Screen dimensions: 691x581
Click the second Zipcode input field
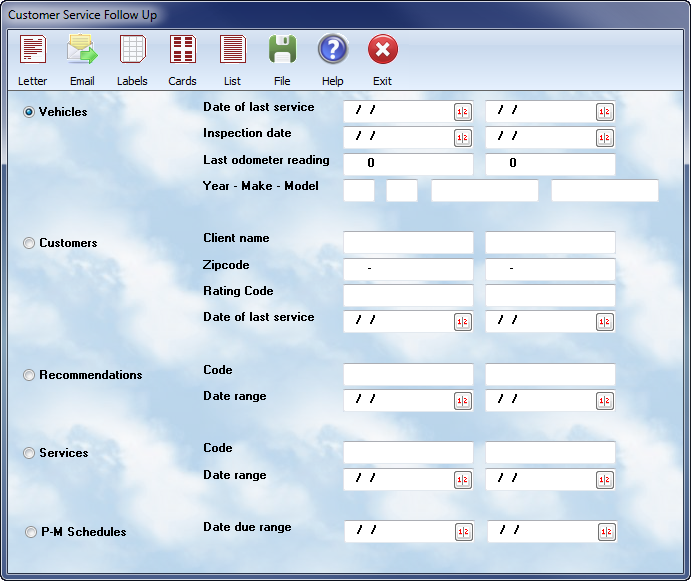click(550, 269)
